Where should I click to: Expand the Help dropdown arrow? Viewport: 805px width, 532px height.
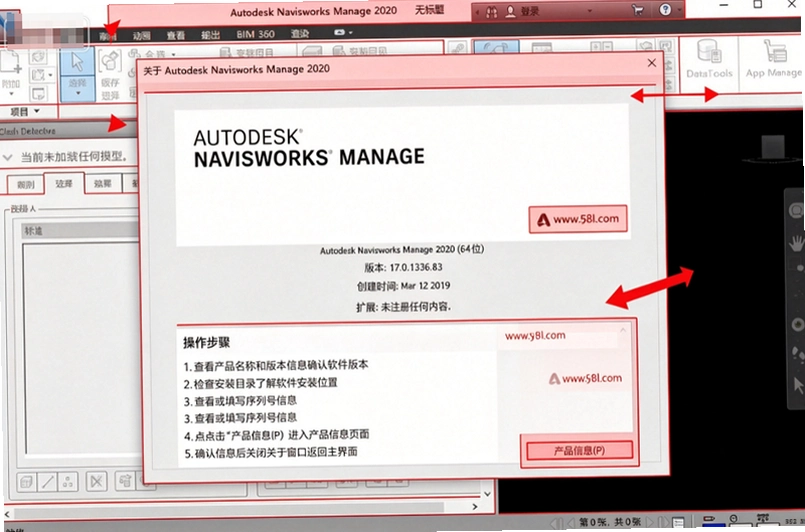coord(679,10)
